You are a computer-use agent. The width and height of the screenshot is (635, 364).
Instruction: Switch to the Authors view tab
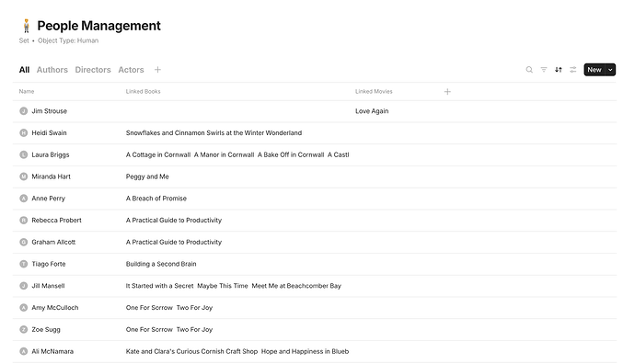(52, 70)
